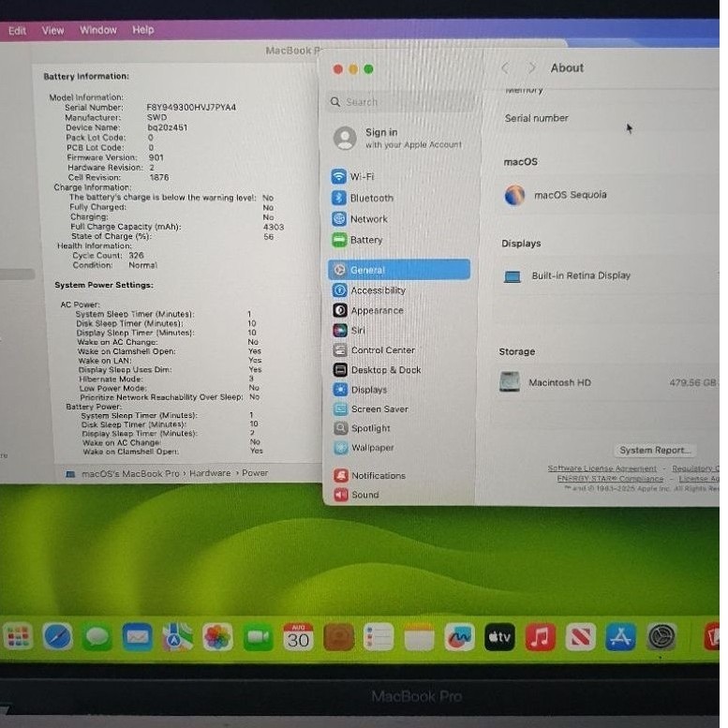Open Accessibility settings
The height and width of the screenshot is (728, 728).
click(369, 290)
